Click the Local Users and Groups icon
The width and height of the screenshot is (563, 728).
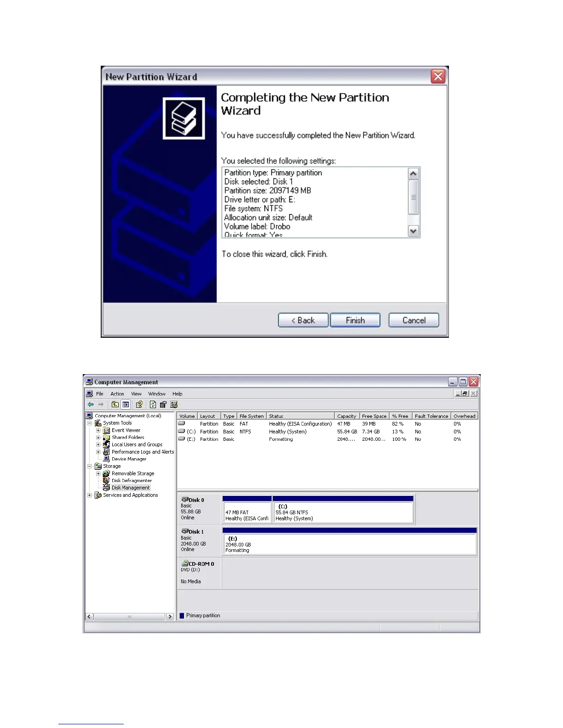(x=106, y=444)
